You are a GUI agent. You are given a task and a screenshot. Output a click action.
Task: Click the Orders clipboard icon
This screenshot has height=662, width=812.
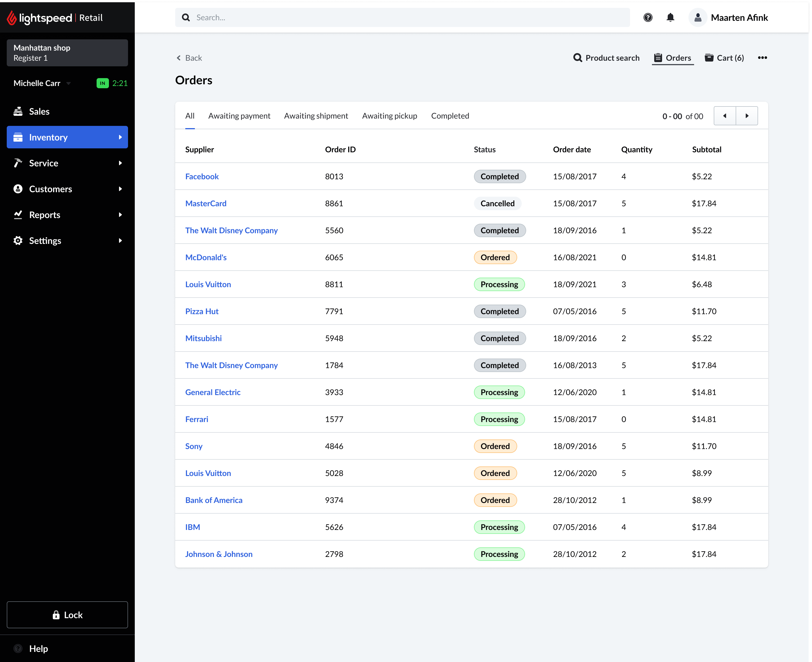pyautogui.click(x=658, y=58)
